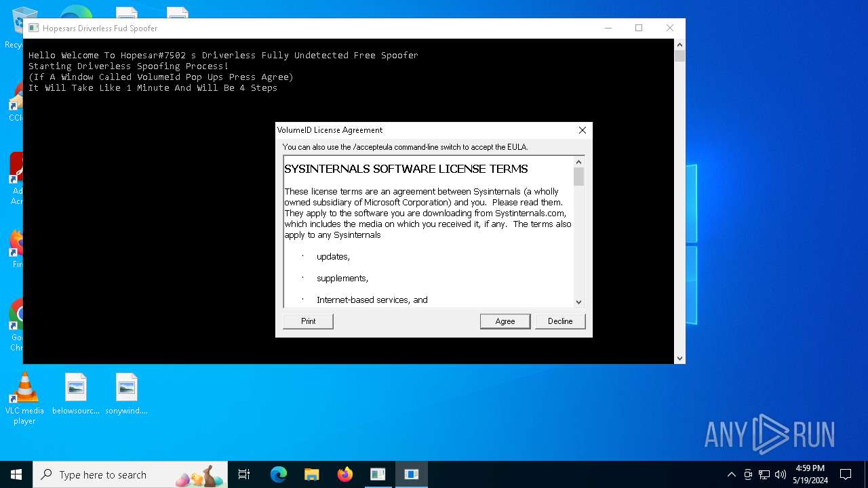Open File Explorer from the taskbar

click(311, 474)
